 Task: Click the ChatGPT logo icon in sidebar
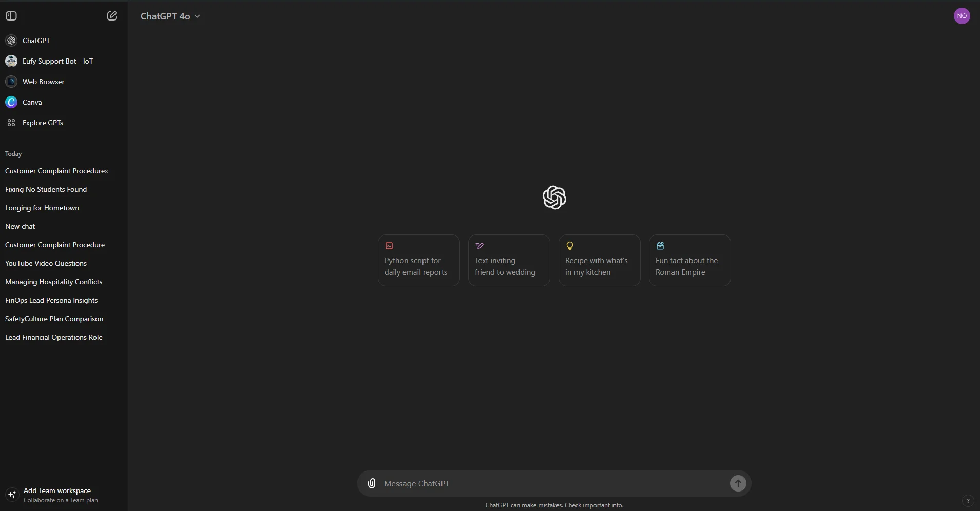click(11, 41)
